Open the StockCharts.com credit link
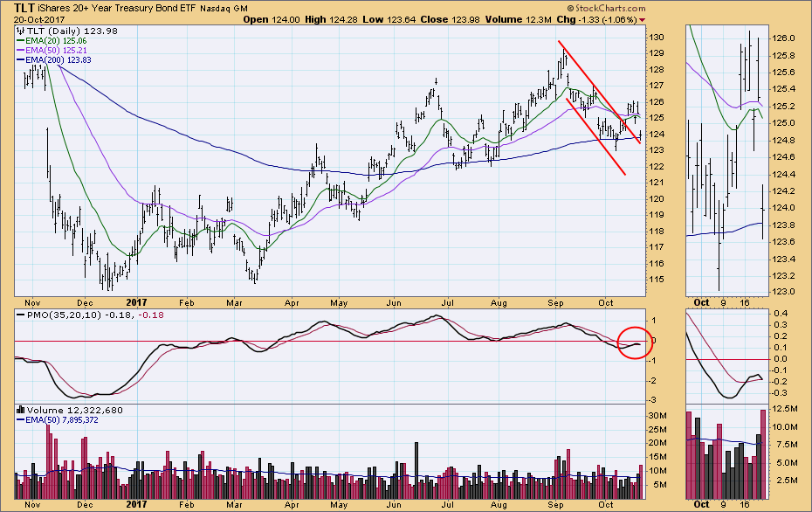The image size is (812, 512). pos(607,8)
